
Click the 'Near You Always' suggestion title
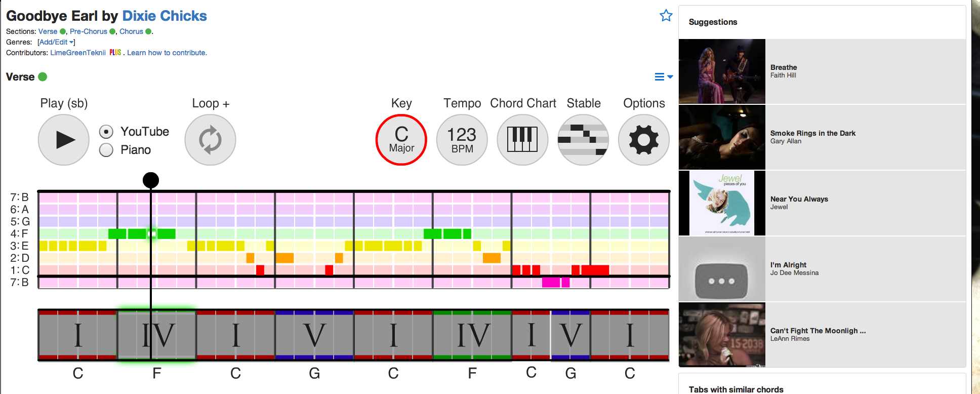pos(799,199)
